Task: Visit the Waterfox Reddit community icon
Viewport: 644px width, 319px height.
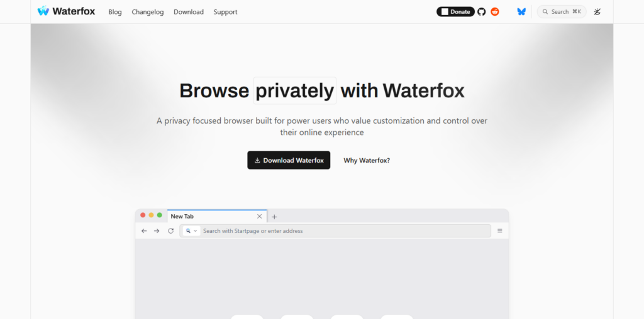Action: 495,12
